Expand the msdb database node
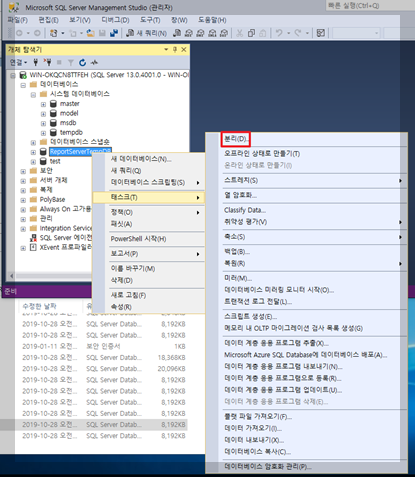The height and width of the screenshot is (477, 415). click(x=43, y=124)
